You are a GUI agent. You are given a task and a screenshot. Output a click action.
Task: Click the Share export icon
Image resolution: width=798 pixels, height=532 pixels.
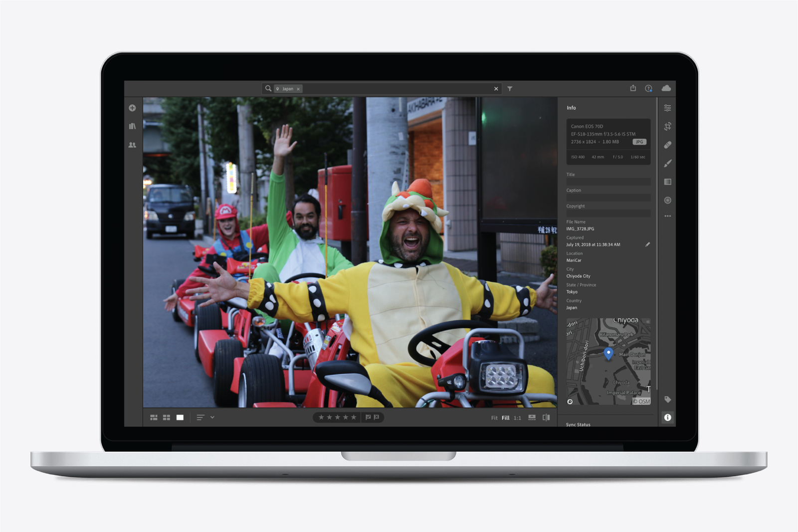click(633, 88)
